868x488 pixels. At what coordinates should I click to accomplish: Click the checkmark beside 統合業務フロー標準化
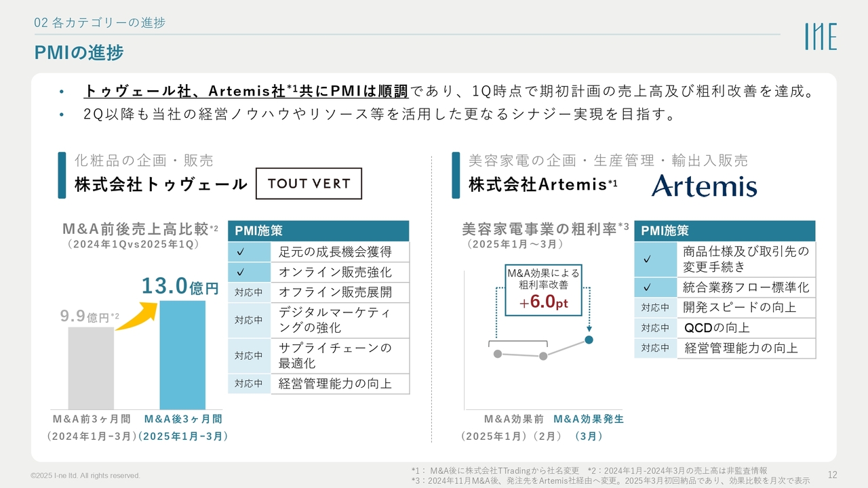[x=647, y=287]
